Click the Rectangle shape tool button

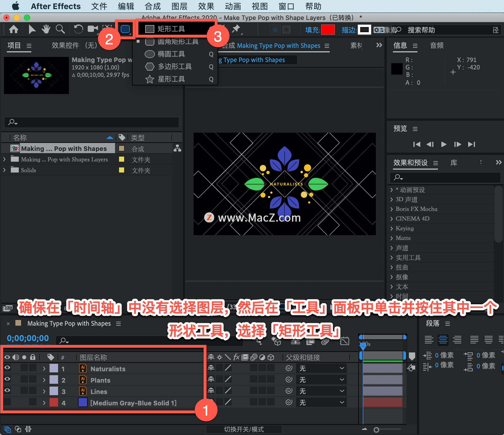coord(125,29)
